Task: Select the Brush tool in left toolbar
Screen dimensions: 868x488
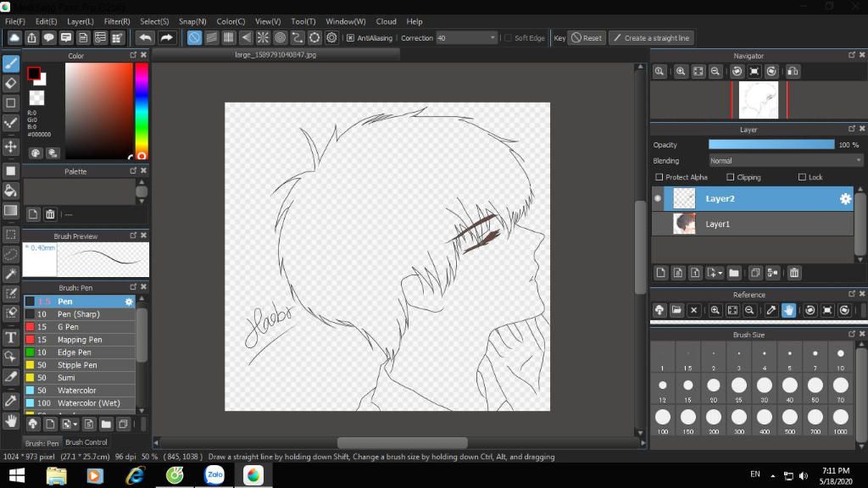Action: pyautogui.click(x=10, y=63)
